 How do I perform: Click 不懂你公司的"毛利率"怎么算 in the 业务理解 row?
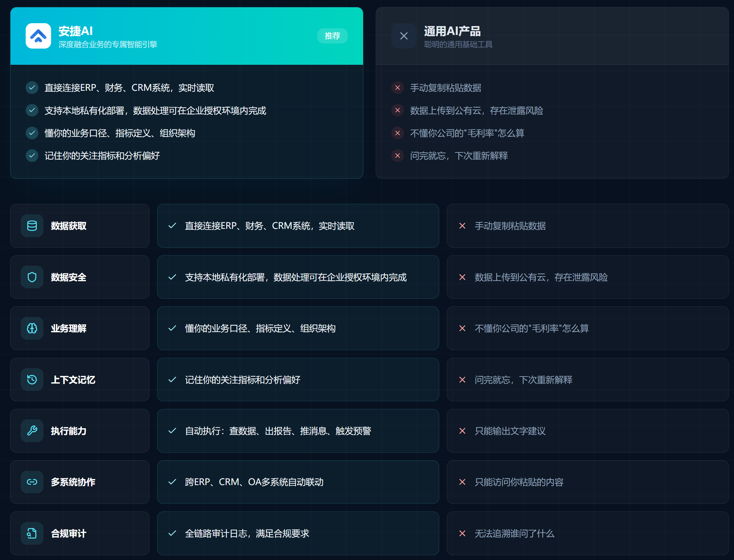pos(532,328)
